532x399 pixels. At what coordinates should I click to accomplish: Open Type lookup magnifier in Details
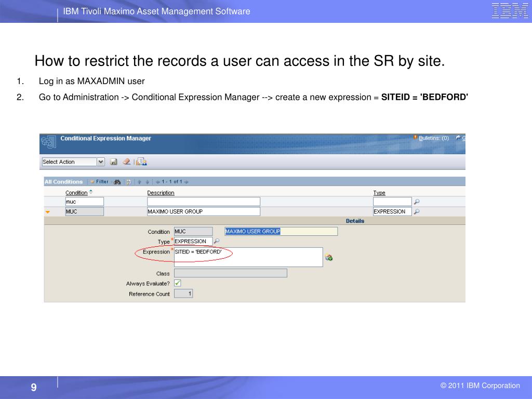coord(217,241)
